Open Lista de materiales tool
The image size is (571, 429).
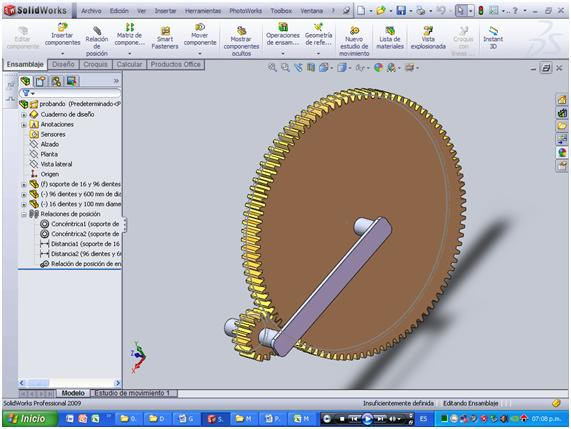tap(390, 38)
